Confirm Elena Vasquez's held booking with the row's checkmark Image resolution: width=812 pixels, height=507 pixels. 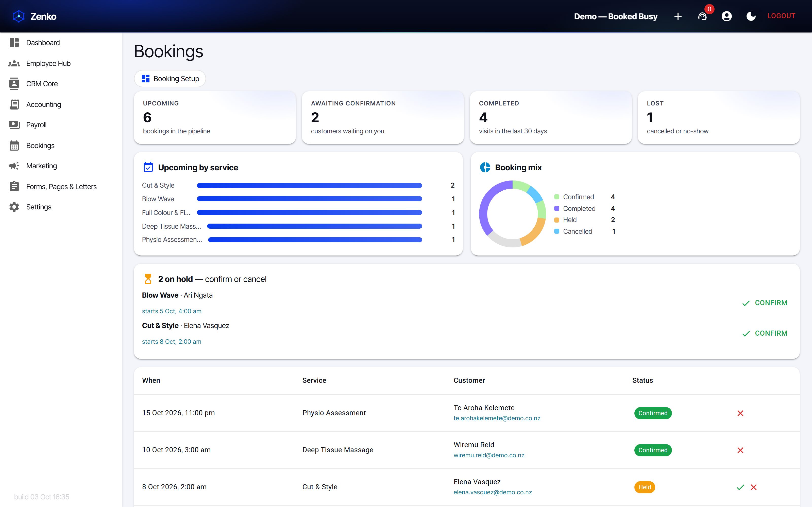tap(740, 487)
